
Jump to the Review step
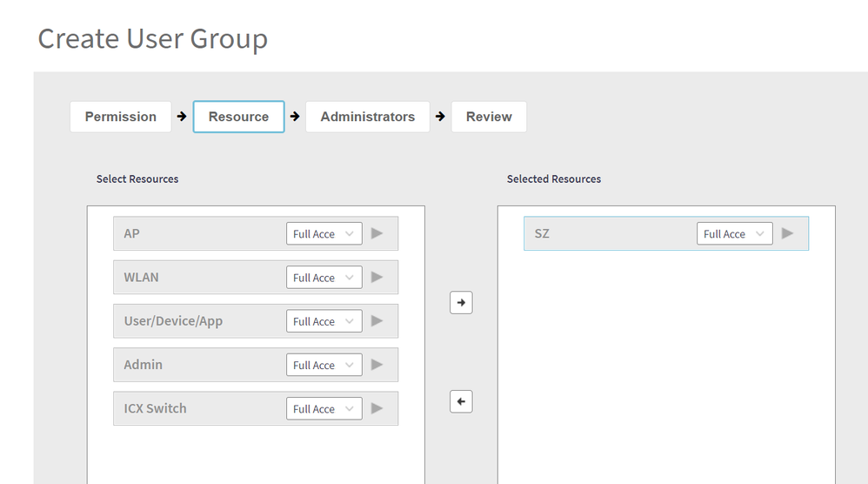pyautogui.click(x=489, y=117)
